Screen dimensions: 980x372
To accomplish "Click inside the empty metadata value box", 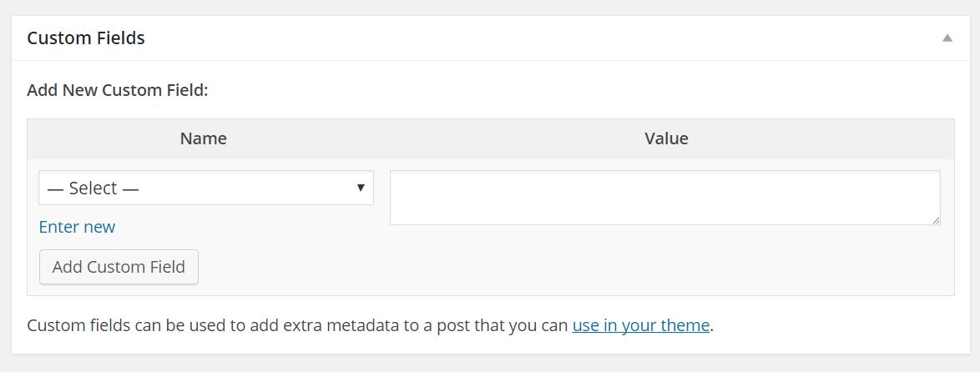I will [x=664, y=198].
